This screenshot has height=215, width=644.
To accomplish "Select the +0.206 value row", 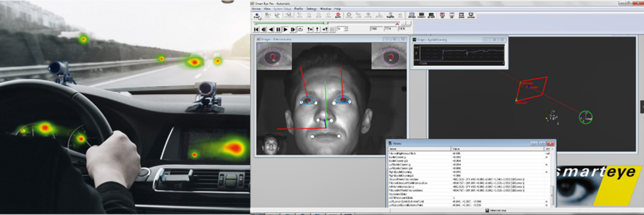I will click(466, 154).
